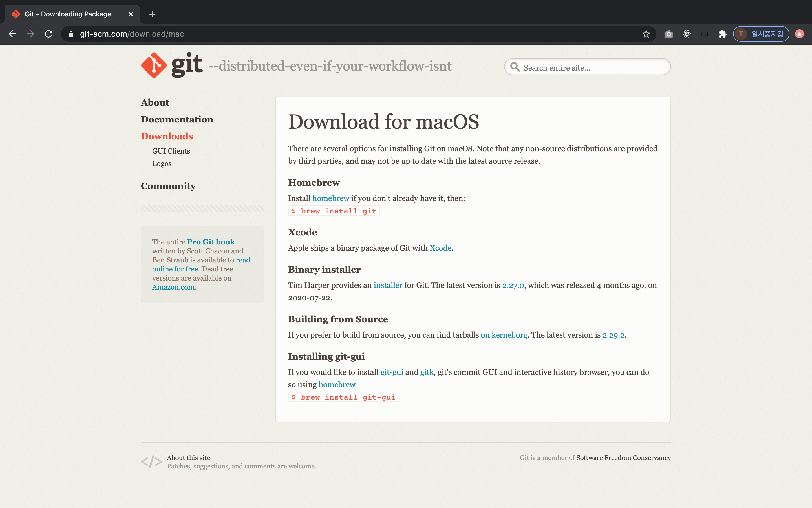Open the Amazon.com link
Screen dimensions: 812x508
coord(173,287)
